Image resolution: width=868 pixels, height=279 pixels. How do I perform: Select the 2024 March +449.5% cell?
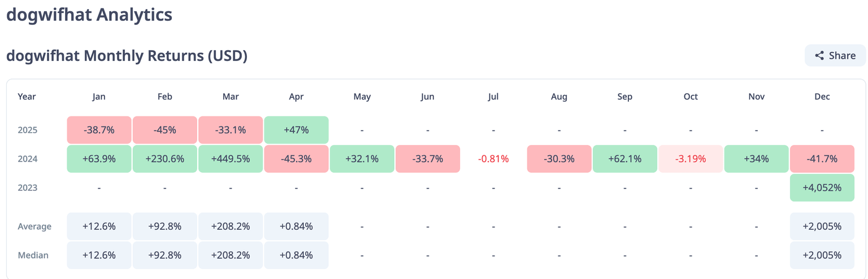pos(231,159)
